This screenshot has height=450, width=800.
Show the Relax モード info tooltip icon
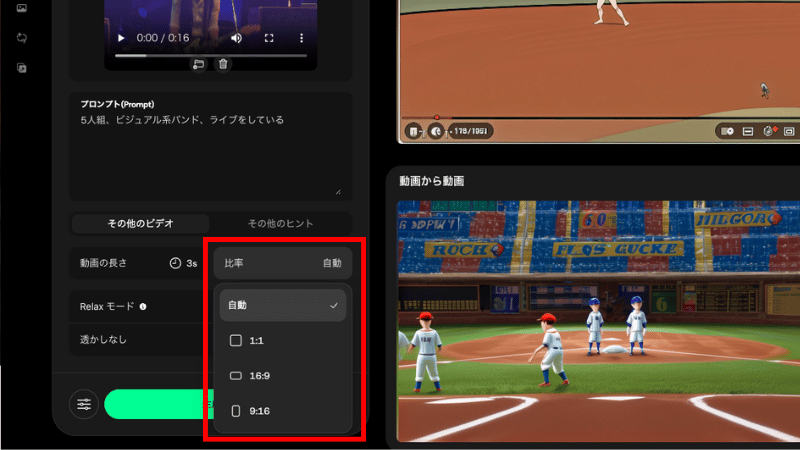point(143,307)
